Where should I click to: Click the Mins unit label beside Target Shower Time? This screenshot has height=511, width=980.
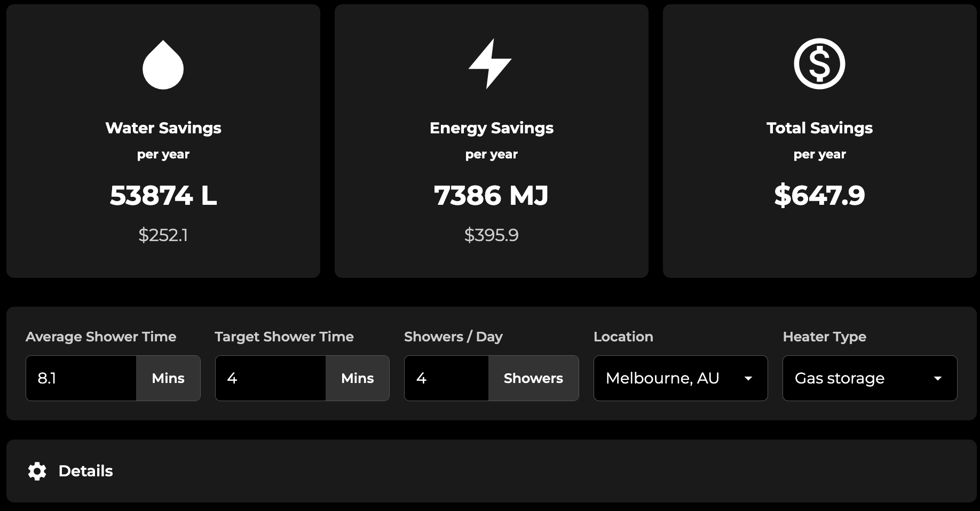tap(357, 378)
